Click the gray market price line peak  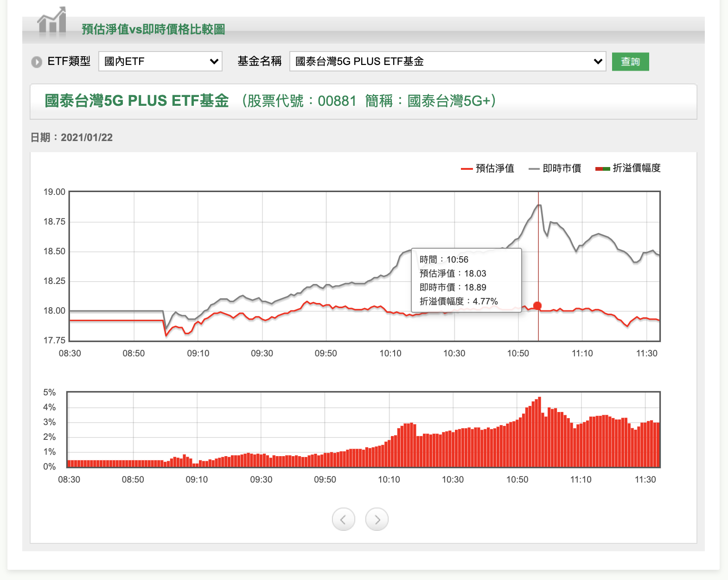tap(539, 205)
